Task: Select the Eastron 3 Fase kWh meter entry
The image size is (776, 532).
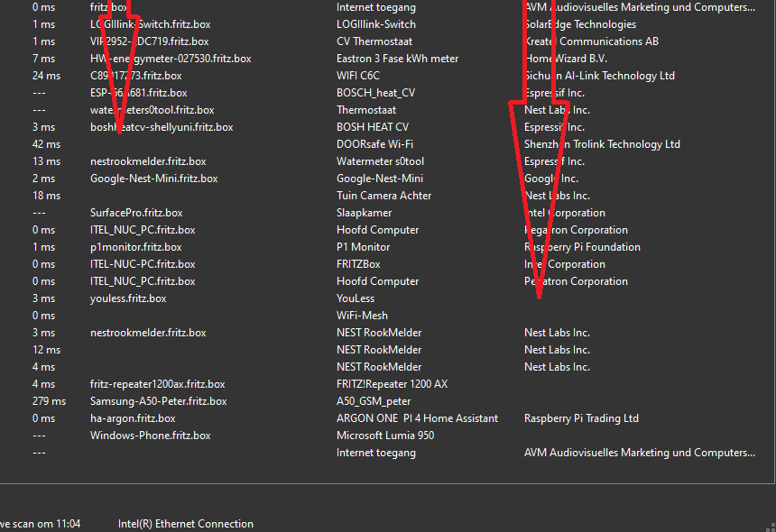Action: click(397, 59)
